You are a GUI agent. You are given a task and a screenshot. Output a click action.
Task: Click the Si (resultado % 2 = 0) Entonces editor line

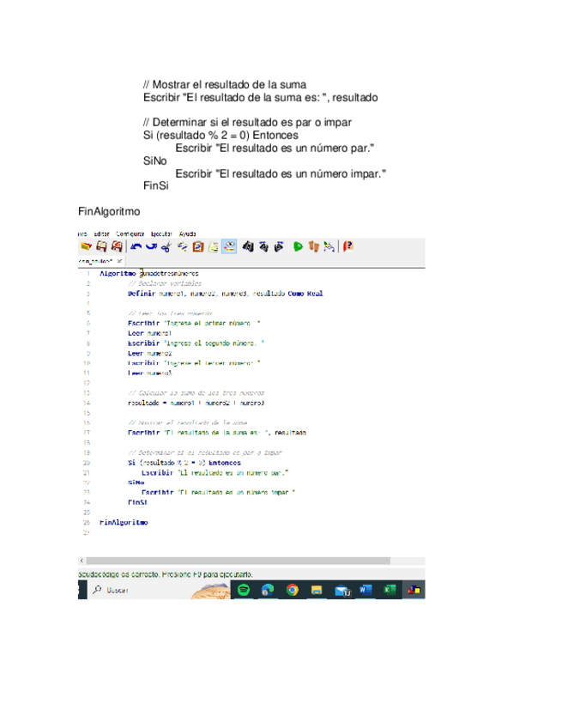184,463
